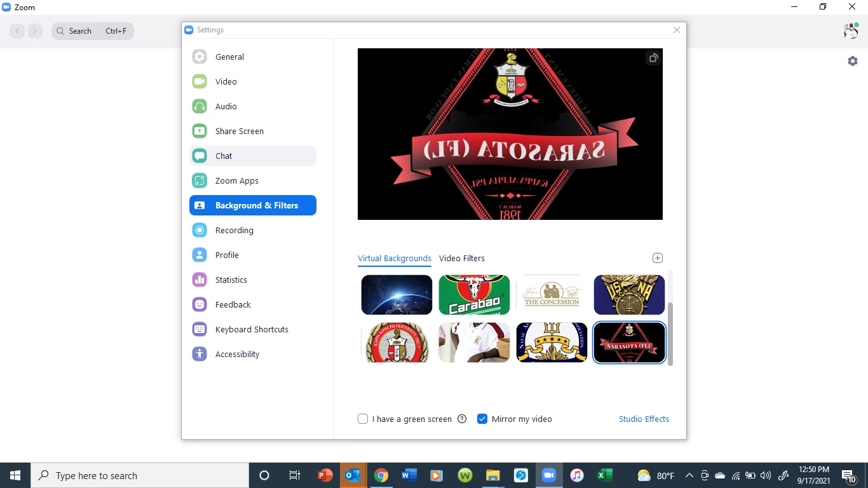Choose The Concession background thumbnail
Image resolution: width=868 pixels, height=488 pixels.
(x=552, y=295)
